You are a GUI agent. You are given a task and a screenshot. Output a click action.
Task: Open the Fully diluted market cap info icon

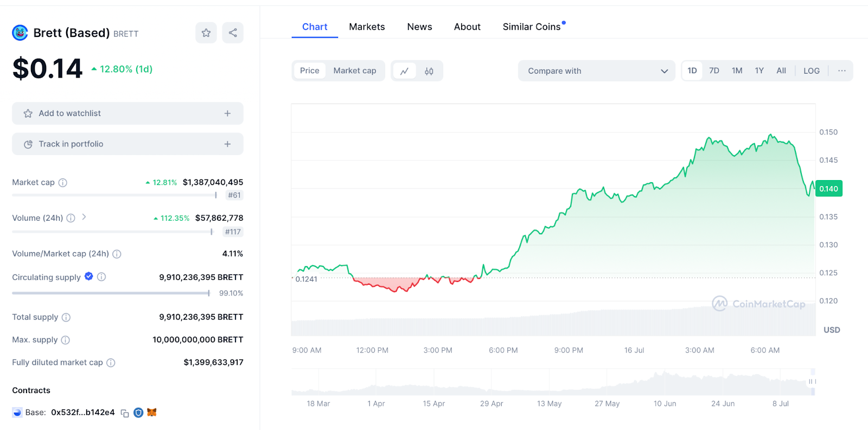point(111,363)
